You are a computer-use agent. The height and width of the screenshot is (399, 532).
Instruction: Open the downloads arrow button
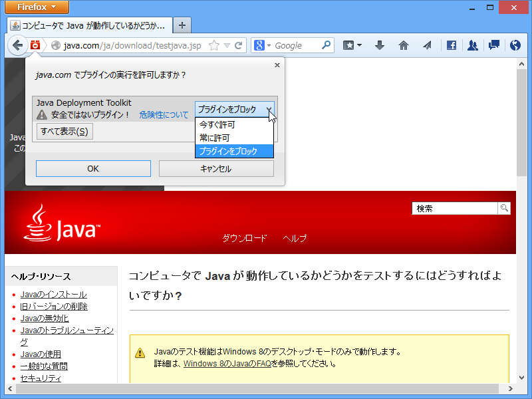click(380, 45)
